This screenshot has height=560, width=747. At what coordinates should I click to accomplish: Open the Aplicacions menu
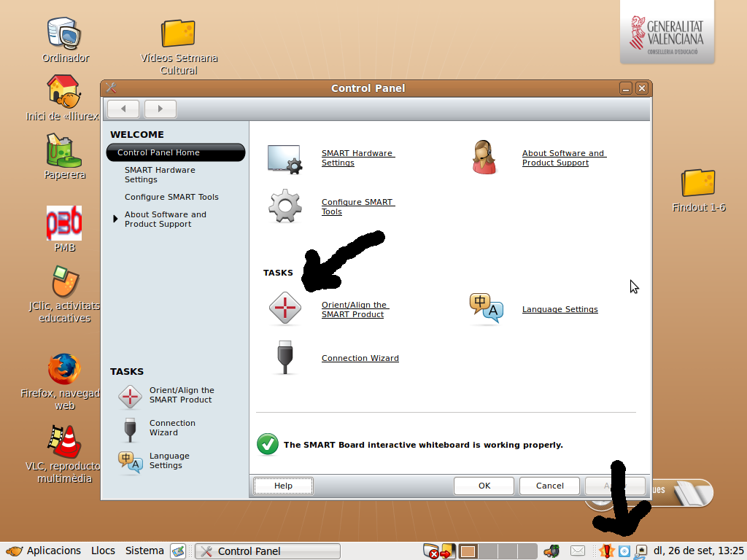(x=44, y=551)
